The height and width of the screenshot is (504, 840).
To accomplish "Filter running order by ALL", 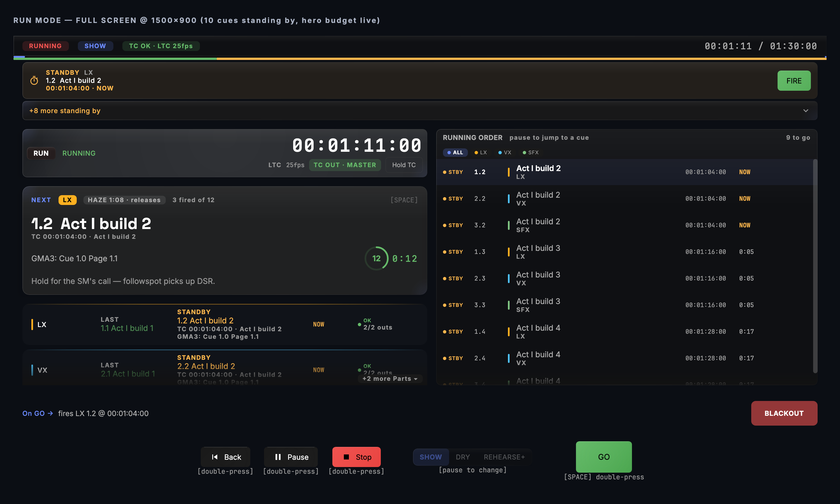I will coord(455,153).
